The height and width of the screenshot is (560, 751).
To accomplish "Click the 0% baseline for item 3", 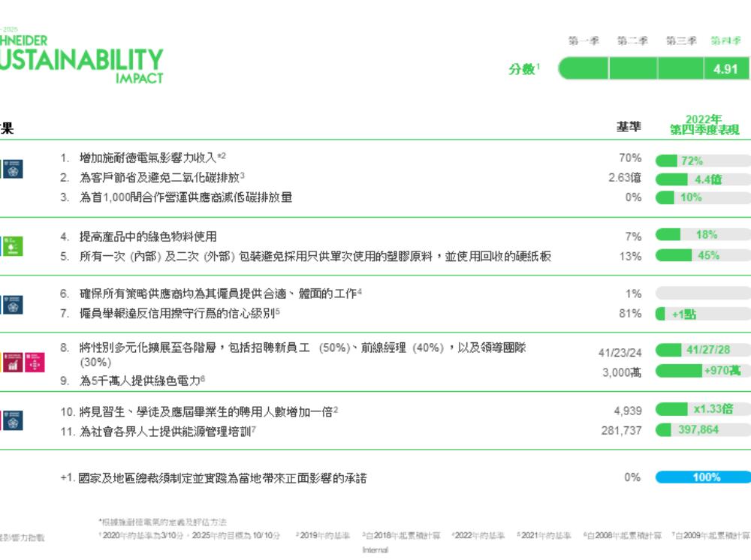I will 633,197.
